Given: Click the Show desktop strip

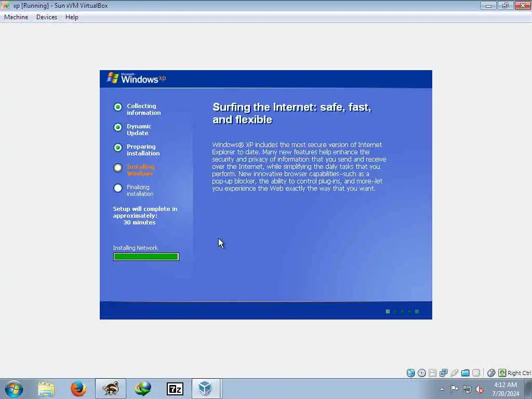Looking at the screenshot, I should click(x=528, y=389).
